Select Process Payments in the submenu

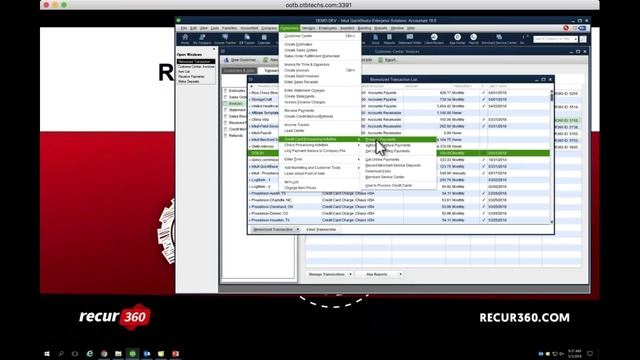point(399,140)
